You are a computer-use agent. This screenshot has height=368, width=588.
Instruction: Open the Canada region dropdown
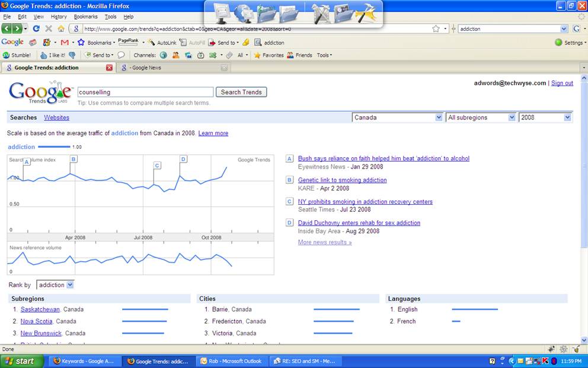(x=398, y=117)
